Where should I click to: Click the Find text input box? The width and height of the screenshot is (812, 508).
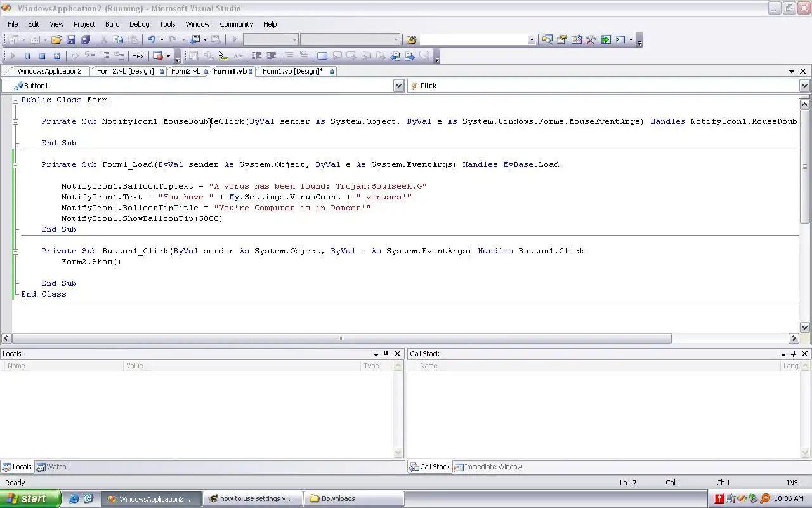[x=473, y=39]
